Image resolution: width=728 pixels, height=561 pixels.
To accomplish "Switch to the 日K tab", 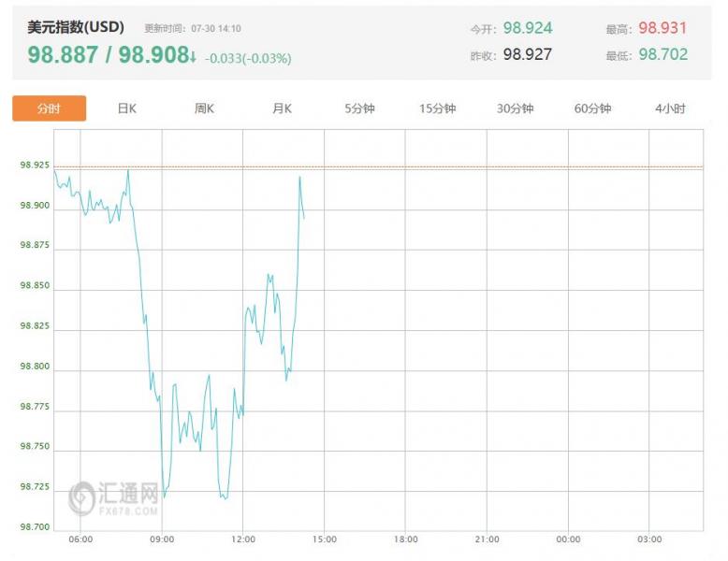I will click(x=127, y=108).
